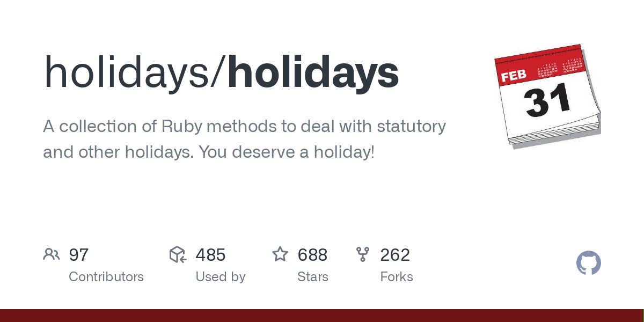Click the fork icon beside 262
Image resolution: width=644 pixels, height=322 pixels.
(x=363, y=254)
